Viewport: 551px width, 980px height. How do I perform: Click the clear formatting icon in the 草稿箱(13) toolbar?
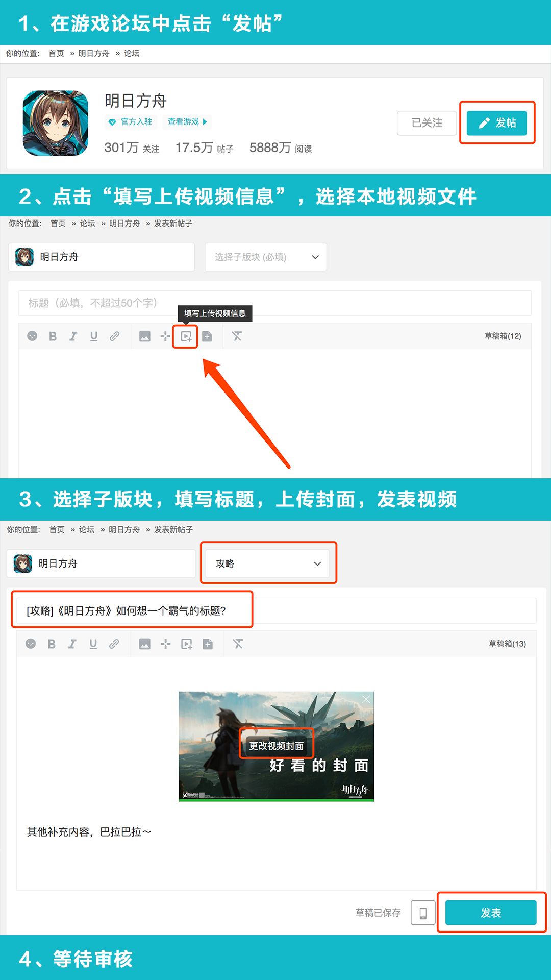pyautogui.click(x=238, y=644)
